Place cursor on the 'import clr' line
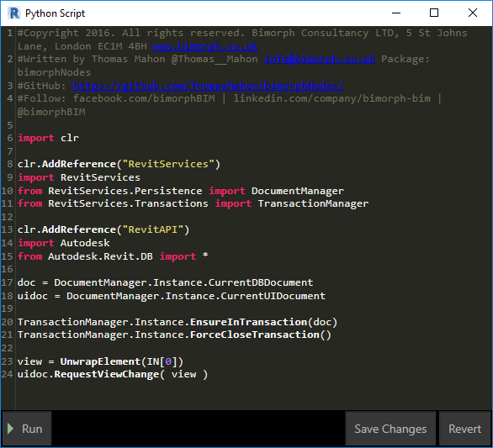 (48, 138)
